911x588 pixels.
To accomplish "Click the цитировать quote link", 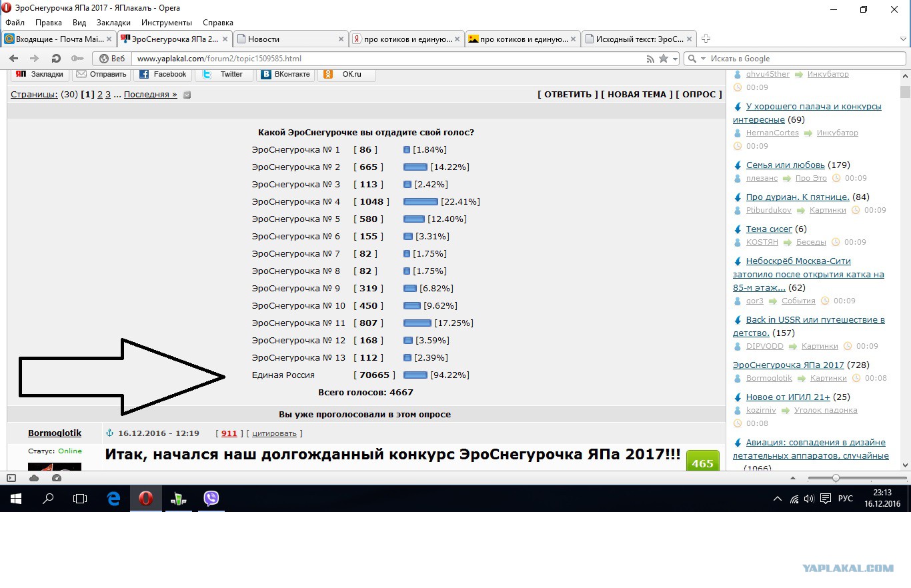I will [x=274, y=433].
